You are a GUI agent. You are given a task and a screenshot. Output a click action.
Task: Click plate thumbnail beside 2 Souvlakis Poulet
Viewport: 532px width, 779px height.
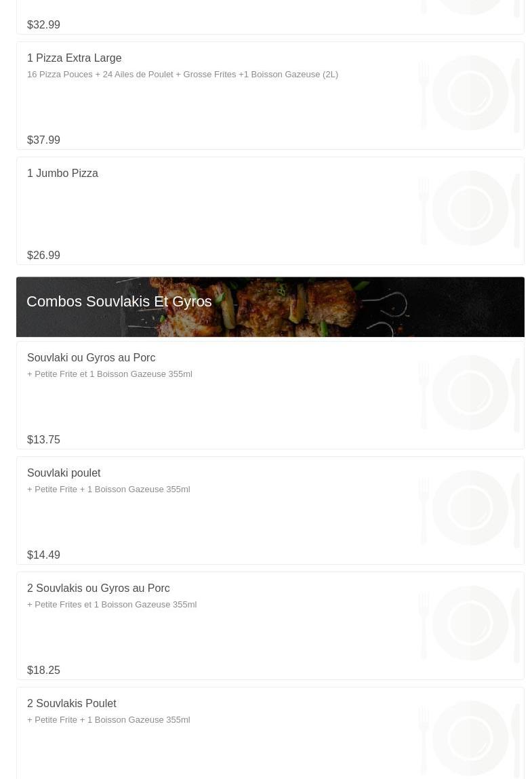tap(470, 738)
